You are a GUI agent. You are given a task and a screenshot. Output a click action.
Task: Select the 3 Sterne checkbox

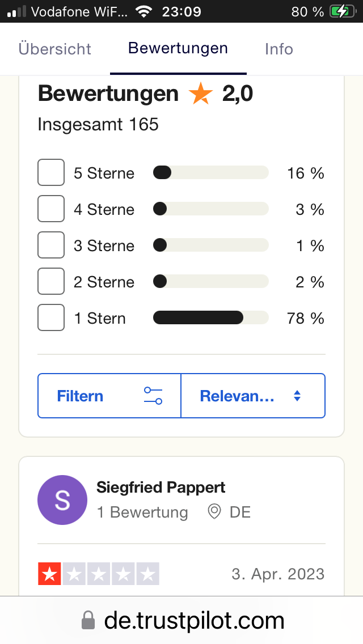pyautogui.click(x=51, y=245)
